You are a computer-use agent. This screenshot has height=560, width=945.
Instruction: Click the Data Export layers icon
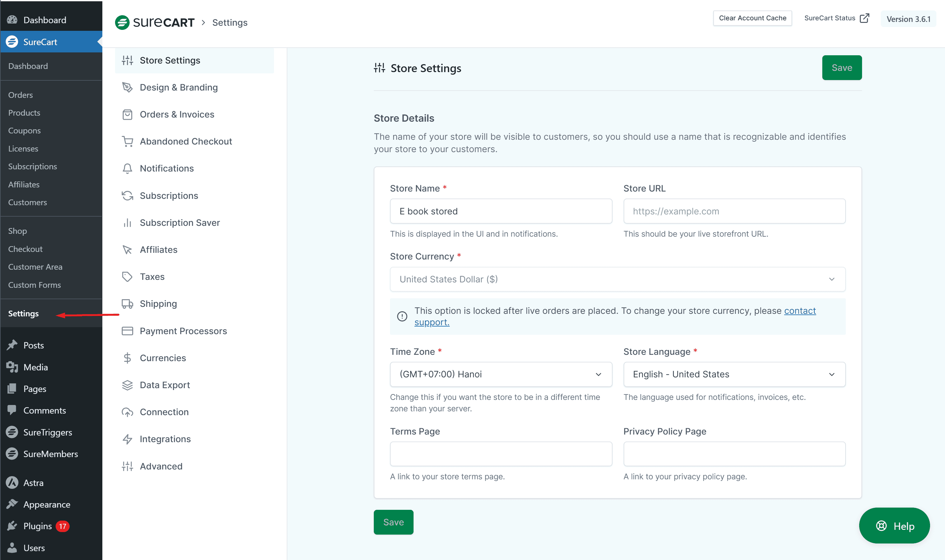point(127,385)
